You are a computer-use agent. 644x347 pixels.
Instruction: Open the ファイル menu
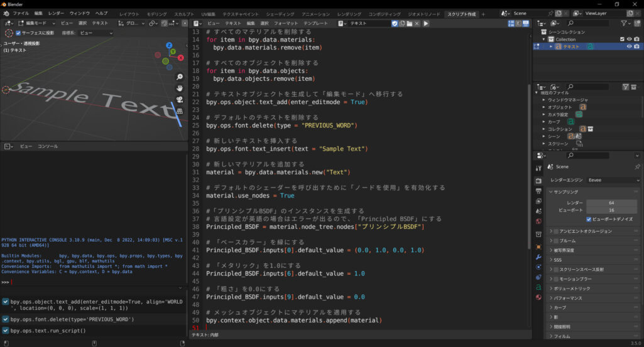[21, 14]
